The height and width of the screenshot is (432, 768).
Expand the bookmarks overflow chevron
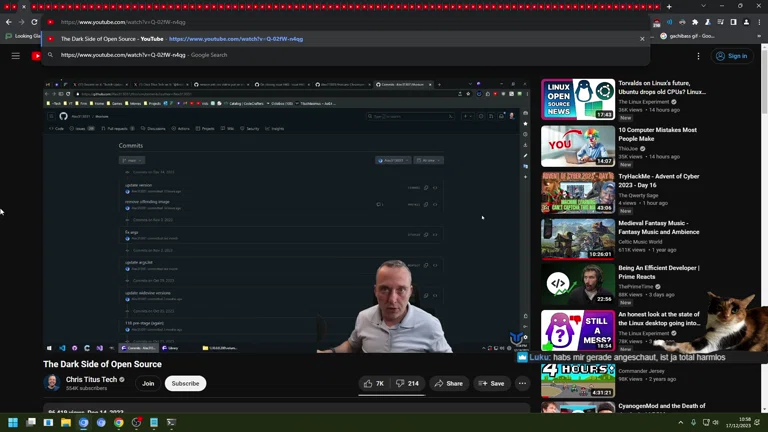pos(759,36)
